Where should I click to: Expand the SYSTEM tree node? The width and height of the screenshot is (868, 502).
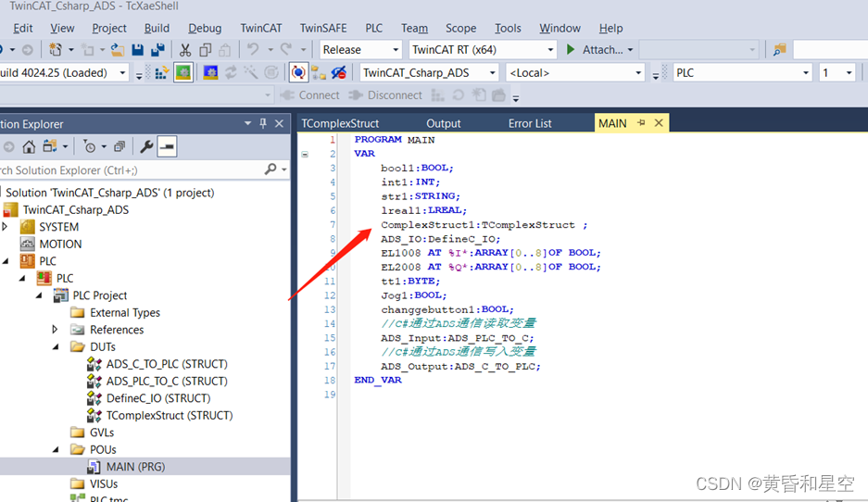6,227
